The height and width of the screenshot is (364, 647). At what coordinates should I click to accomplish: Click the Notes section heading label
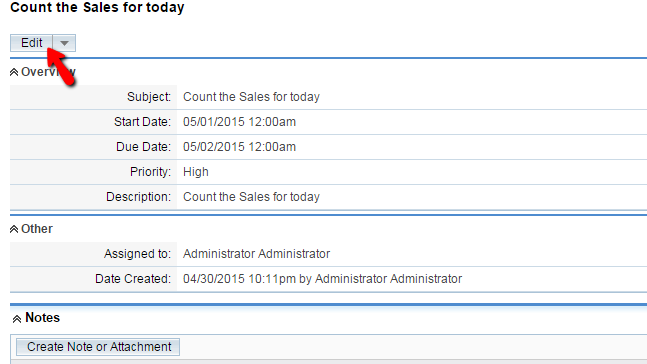(43, 318)
